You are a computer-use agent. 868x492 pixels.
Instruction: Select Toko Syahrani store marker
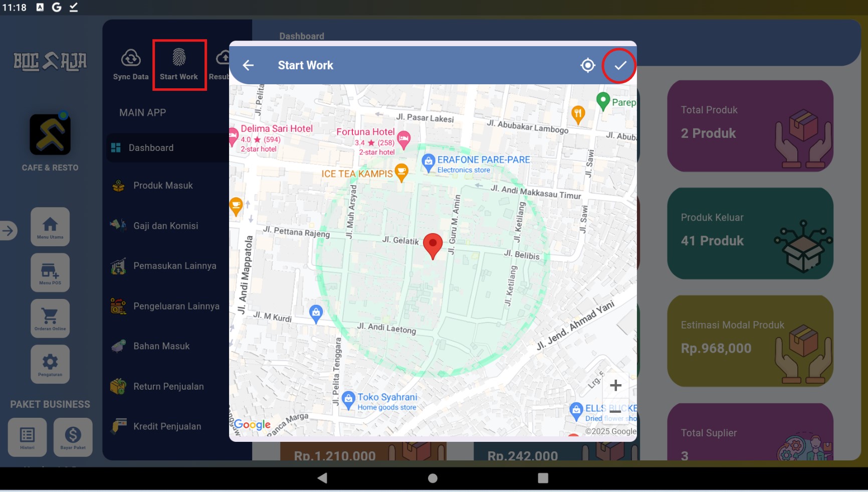(348, 400)
